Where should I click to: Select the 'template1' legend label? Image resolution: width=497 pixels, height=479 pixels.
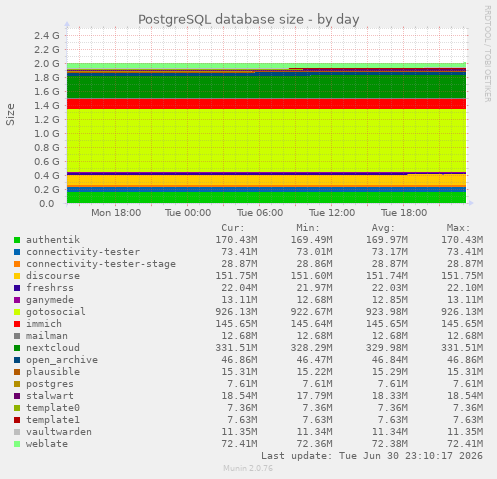(x=53, y=420)
